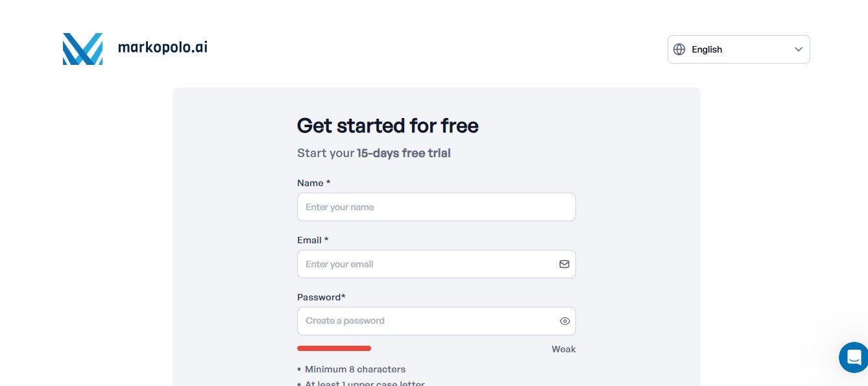Click the Name * field label
The width and height of the screenshot is (868, 386).
pos(314,183)
